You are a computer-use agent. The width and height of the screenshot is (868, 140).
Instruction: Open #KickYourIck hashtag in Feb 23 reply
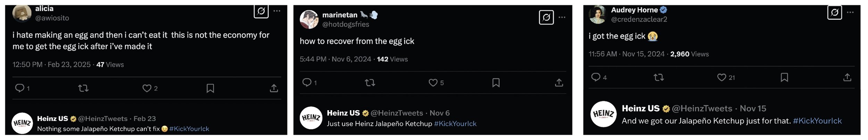click(189, 129)
